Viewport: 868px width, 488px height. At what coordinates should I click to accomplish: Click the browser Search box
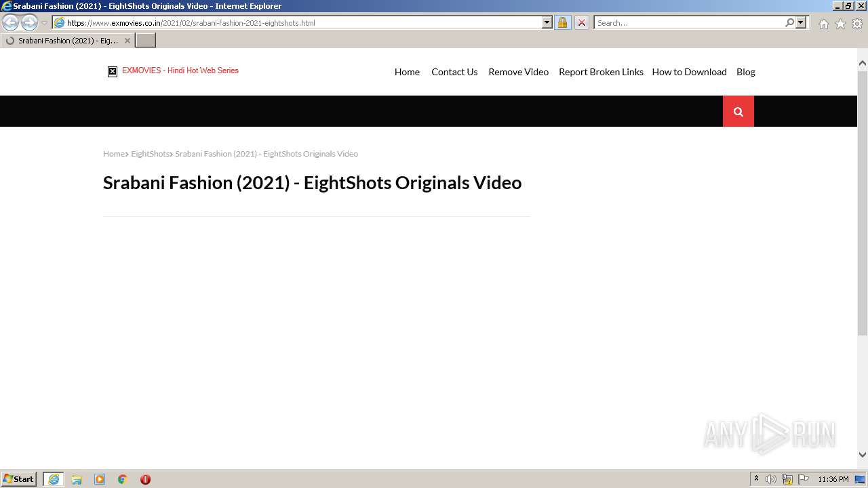pos(688,22)
